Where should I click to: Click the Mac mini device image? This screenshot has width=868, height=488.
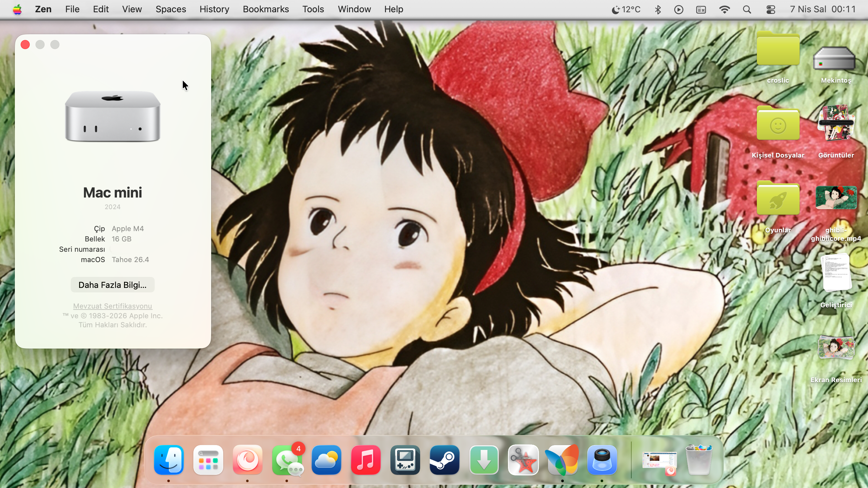point(113,116)
